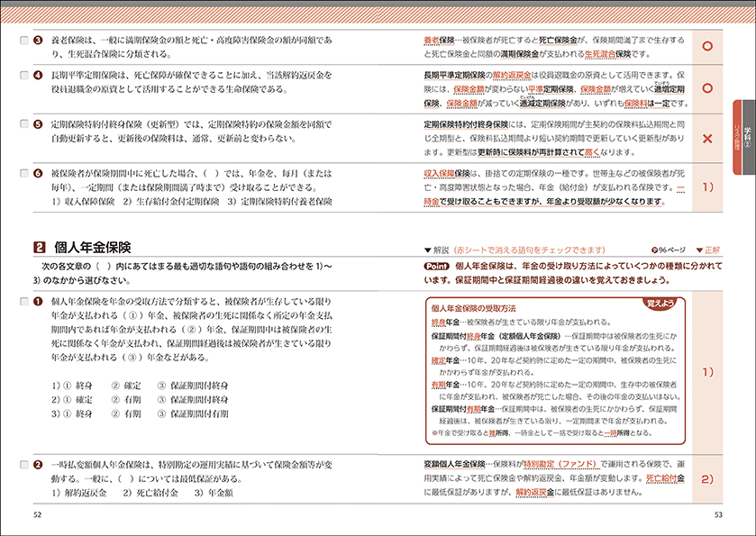Click the 2) answer for the 変額個人年金保険 explanation
The width and height of the screenshot is (756, 536).
point(707,479)
